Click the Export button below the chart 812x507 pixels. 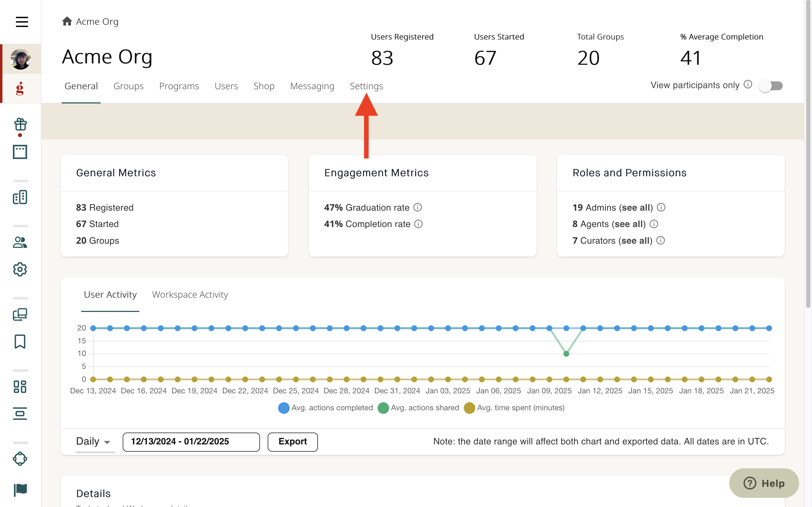click(x=292, y=442)
